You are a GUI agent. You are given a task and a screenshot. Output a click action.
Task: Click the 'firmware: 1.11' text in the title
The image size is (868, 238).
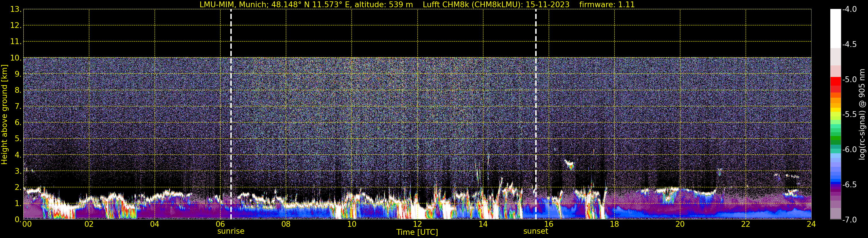pos(607,5)
